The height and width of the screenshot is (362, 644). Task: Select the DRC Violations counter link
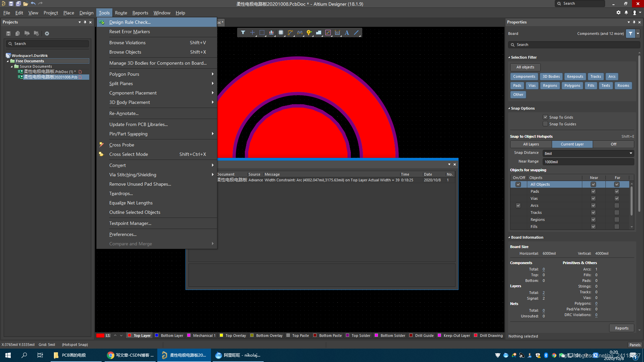[x=596, y=315]
